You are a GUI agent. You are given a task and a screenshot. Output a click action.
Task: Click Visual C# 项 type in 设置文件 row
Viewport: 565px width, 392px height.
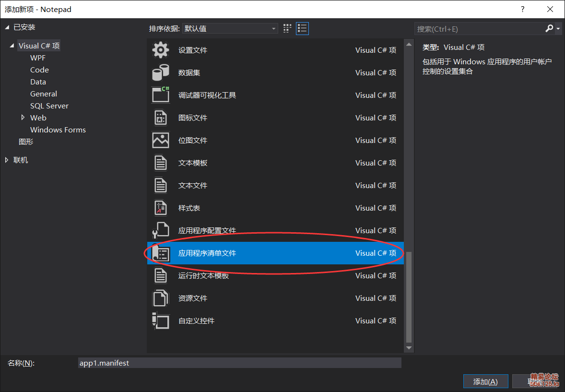tap(376, 50)
